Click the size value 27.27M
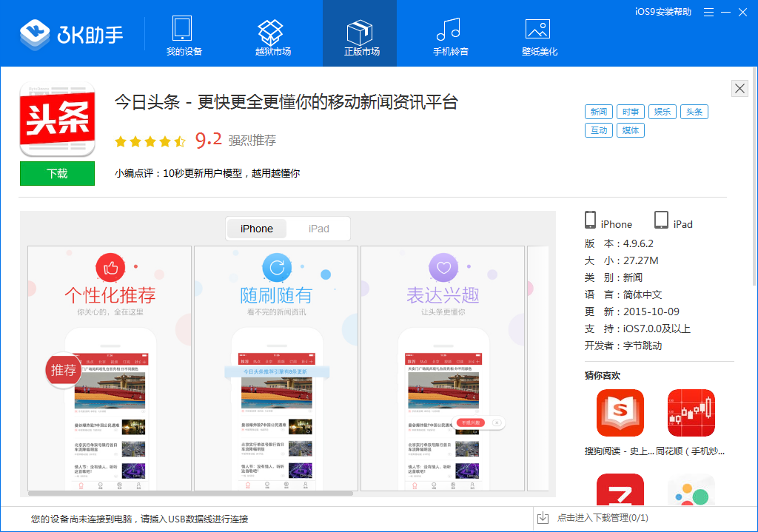Image resolution: width=758 pixels, height=532 pixels. (640, 261)
